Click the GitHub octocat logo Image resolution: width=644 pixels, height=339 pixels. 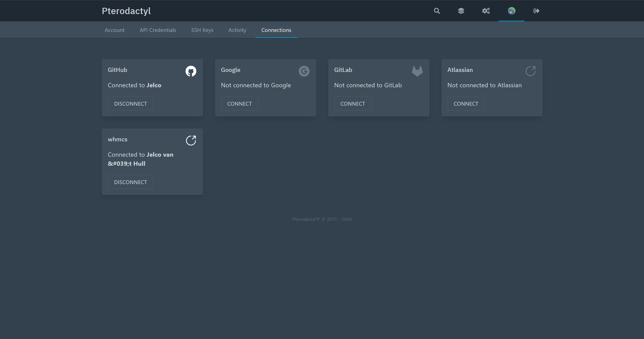[x=191, y=71]
